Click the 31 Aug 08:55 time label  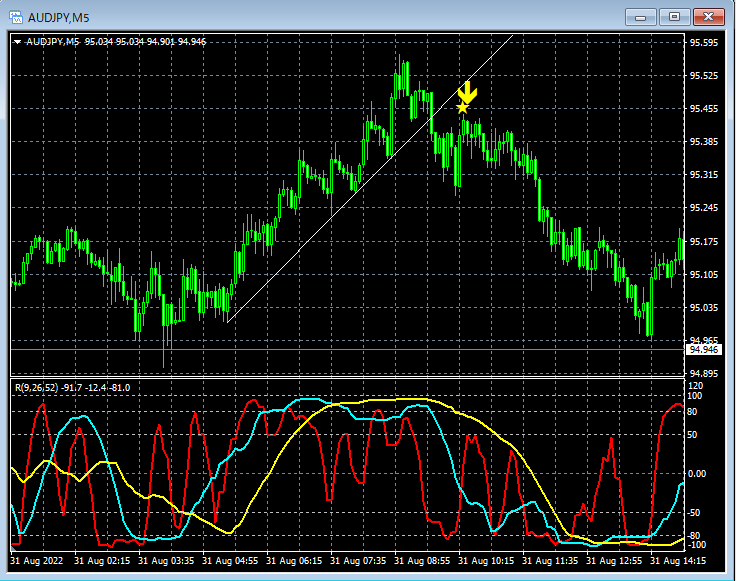(422, 561)
